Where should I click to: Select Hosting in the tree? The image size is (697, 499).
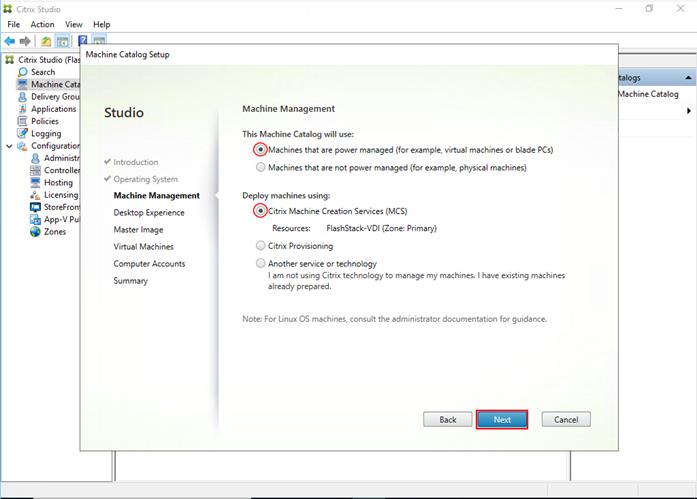[58, 182]
